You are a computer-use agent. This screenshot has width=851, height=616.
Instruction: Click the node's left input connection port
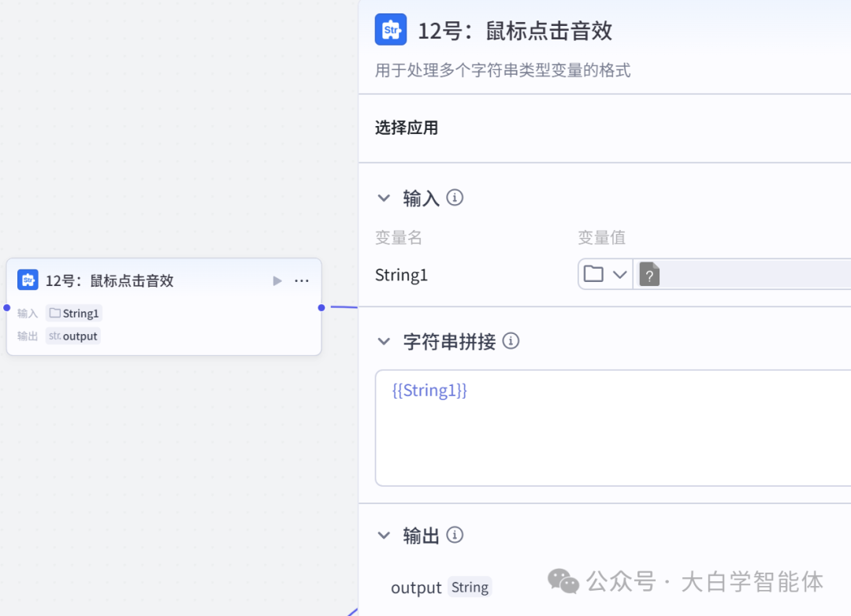click(7, 308)
